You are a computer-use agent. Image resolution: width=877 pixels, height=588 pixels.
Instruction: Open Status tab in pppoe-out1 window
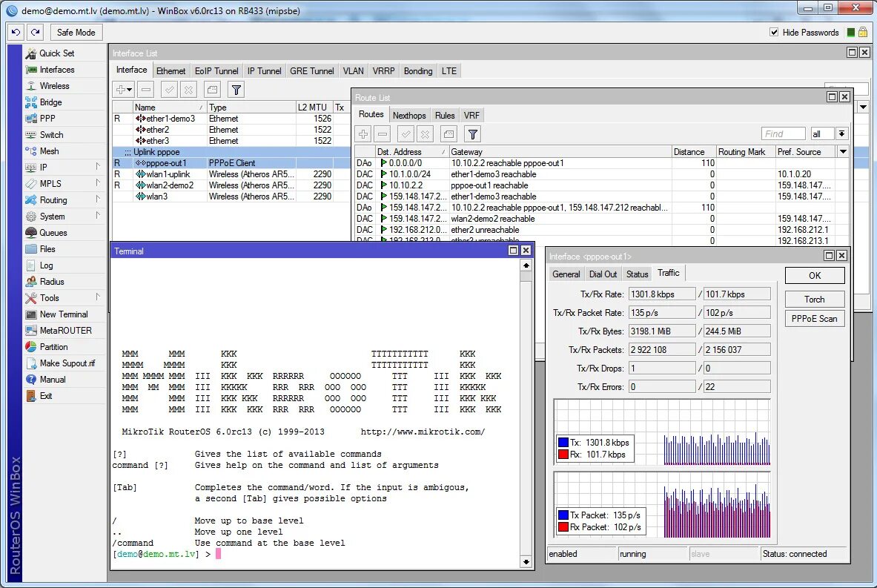tap(637, 274)
